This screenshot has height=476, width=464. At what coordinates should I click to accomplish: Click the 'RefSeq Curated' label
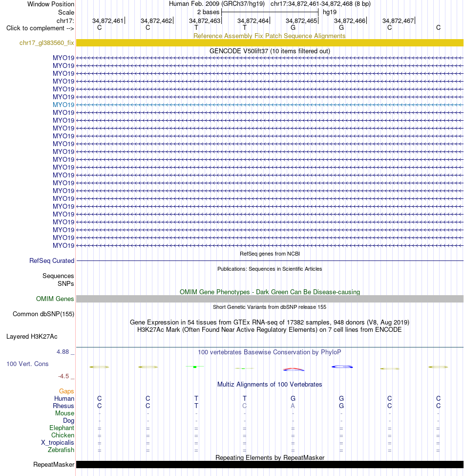pyautogui.click(x=52, y=261)
